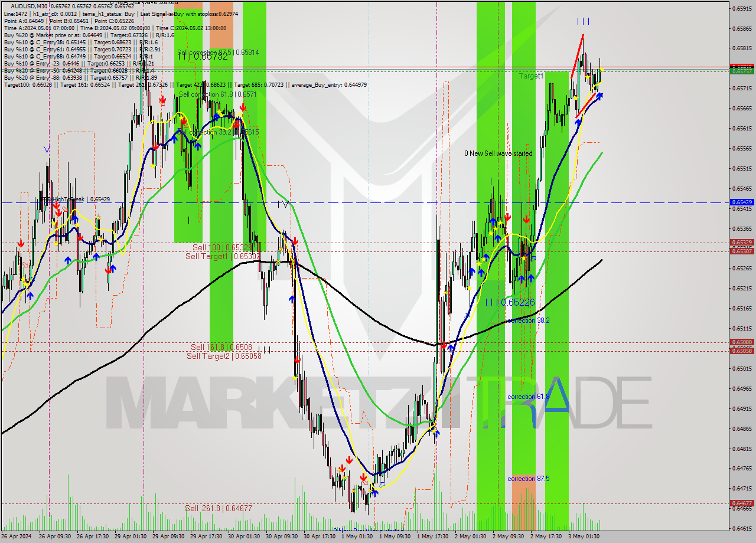Click the red 0.65058 price tag on axis
This screenshot has height=543, width=756.
point(742,351)
